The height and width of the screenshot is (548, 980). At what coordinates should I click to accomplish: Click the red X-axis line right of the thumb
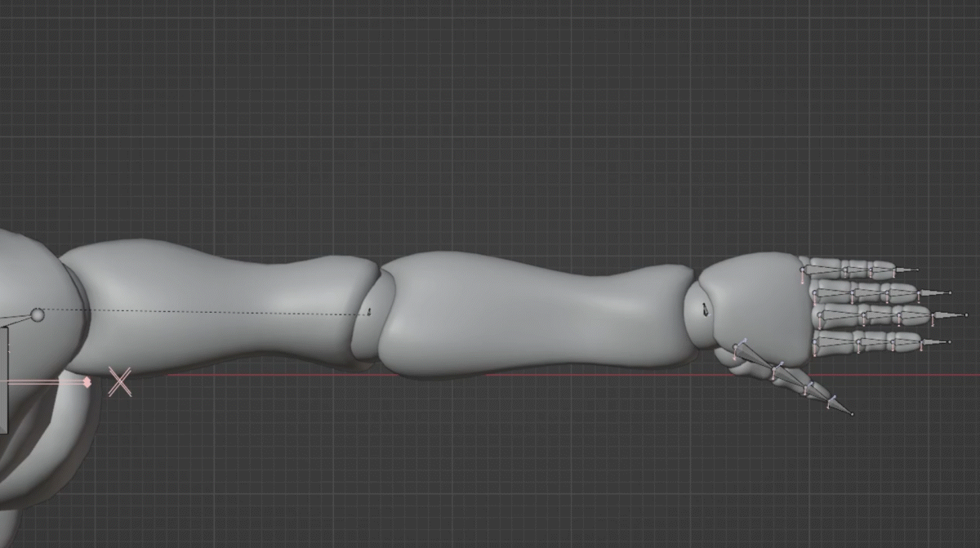(915, 376)
